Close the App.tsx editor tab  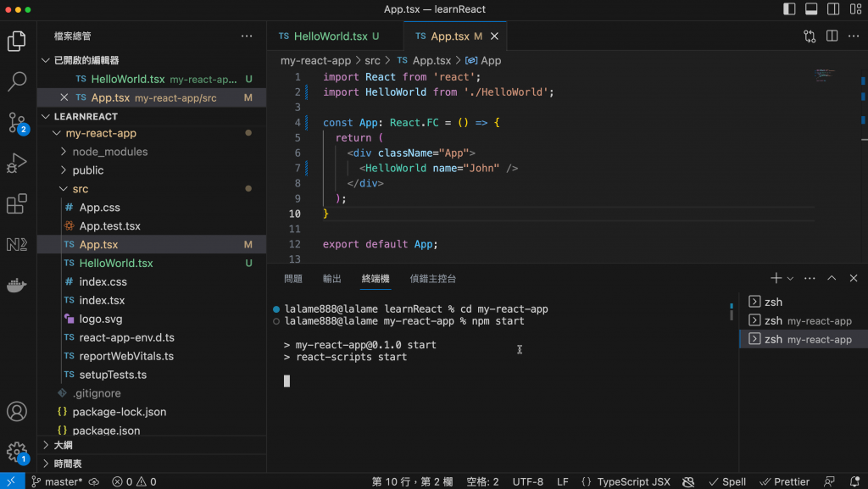coord(494,36)
